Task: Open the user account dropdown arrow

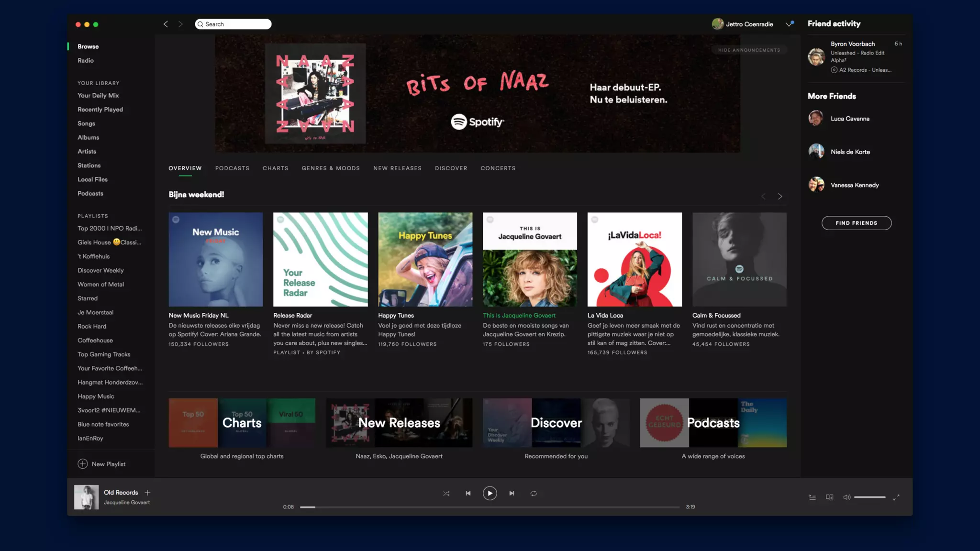Action: 789,24
